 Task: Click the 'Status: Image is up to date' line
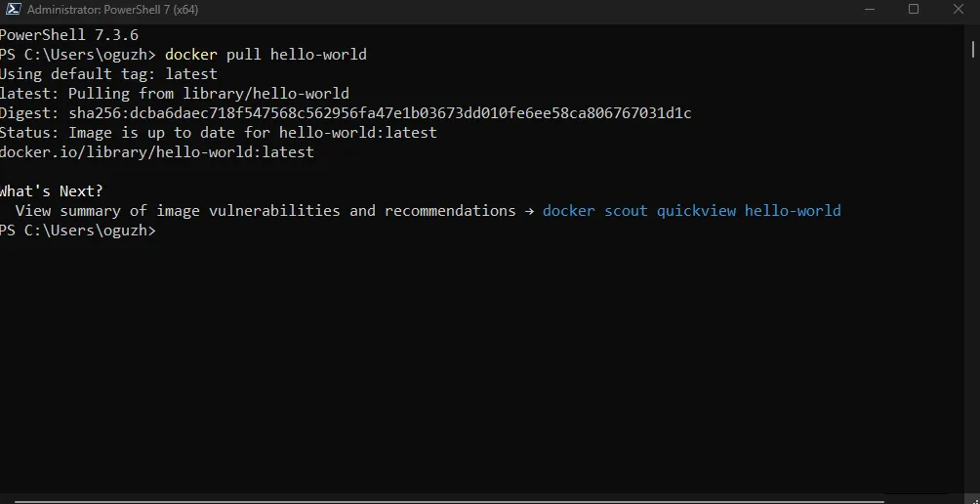tap(218, 133)
